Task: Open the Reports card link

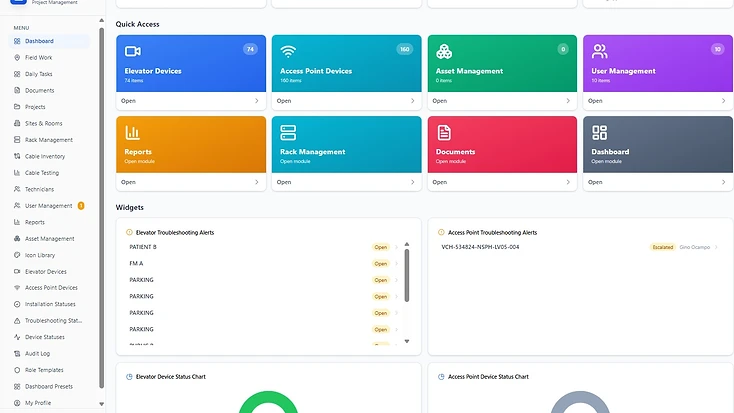Action: coord(191,182)
